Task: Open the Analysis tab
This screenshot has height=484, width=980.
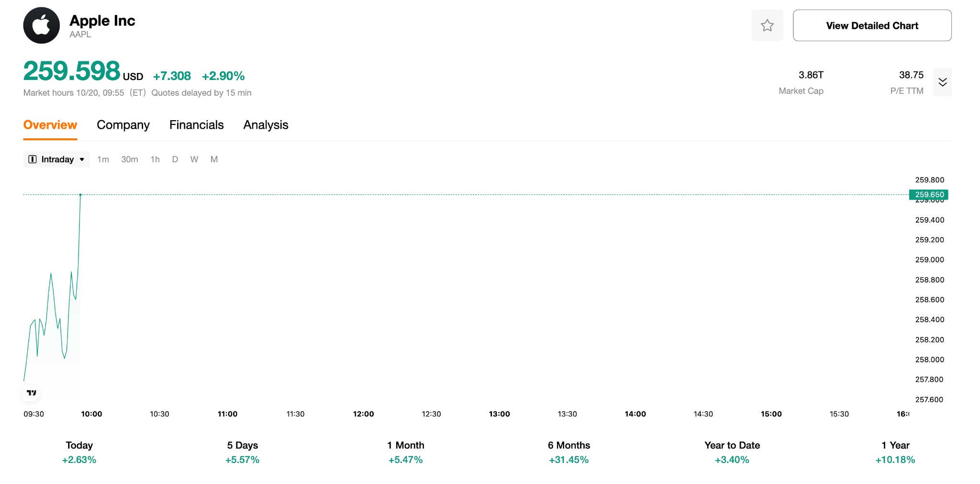Action: pos(266,125)
